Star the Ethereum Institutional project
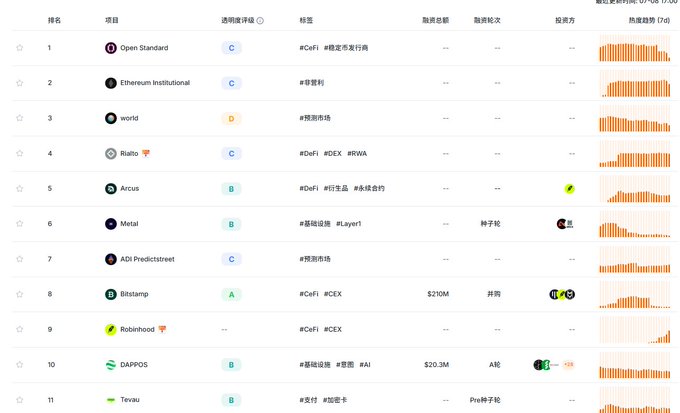The height and width of the screenshot is (413, 680). (x=20, y=83)
